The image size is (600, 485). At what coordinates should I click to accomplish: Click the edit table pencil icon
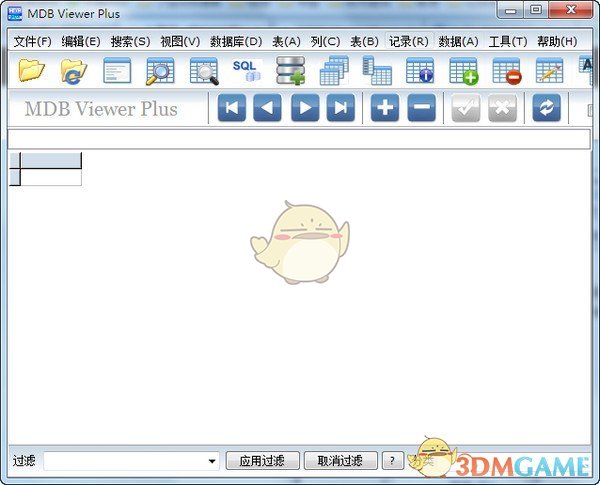550,70
